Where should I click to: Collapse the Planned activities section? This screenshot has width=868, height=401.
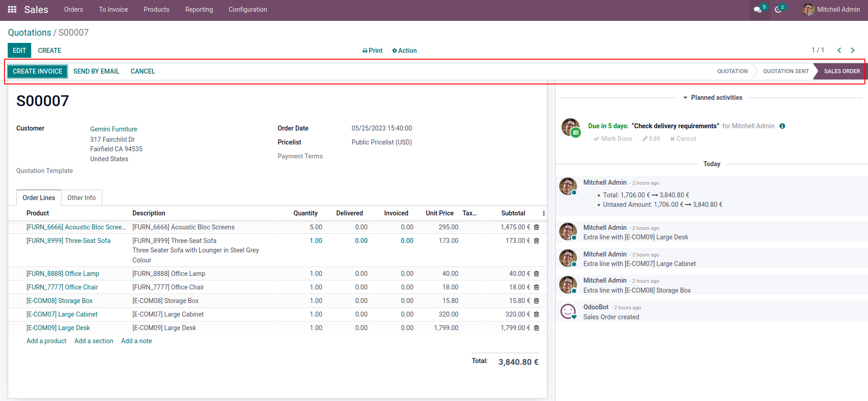[712, 98]
